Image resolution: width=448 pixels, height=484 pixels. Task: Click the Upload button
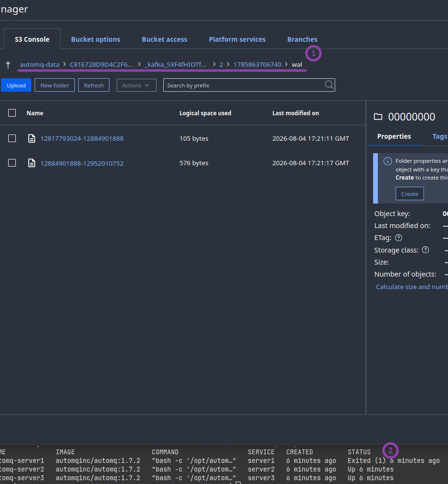16,85
